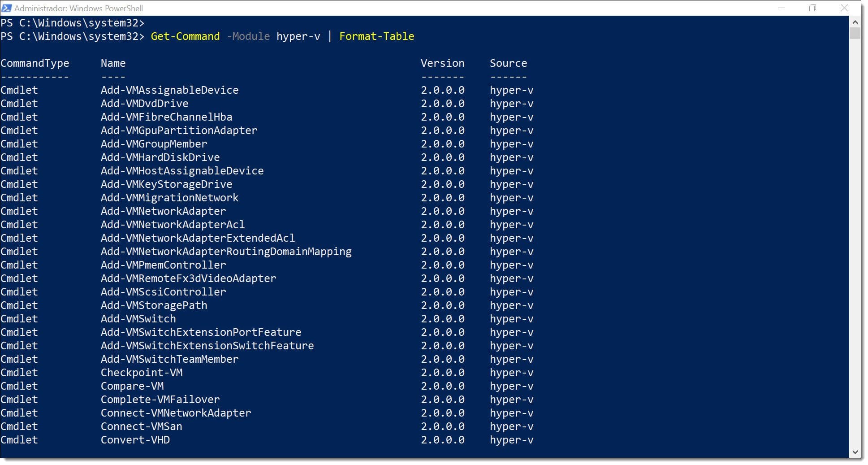The width and height of the screenshot is (868, 465).
Task: Click the Add-VMScsiController entry
Action: tap(163, 292)
